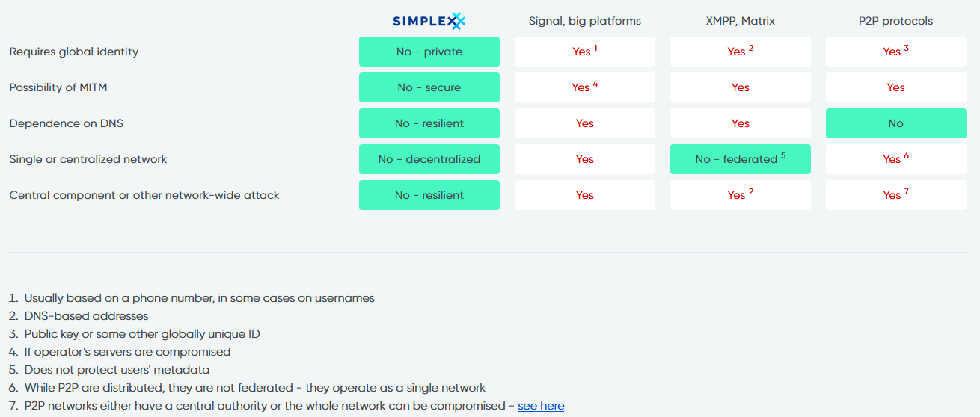
Task: Select the 'No - private' cell
Action: (429, 52)
